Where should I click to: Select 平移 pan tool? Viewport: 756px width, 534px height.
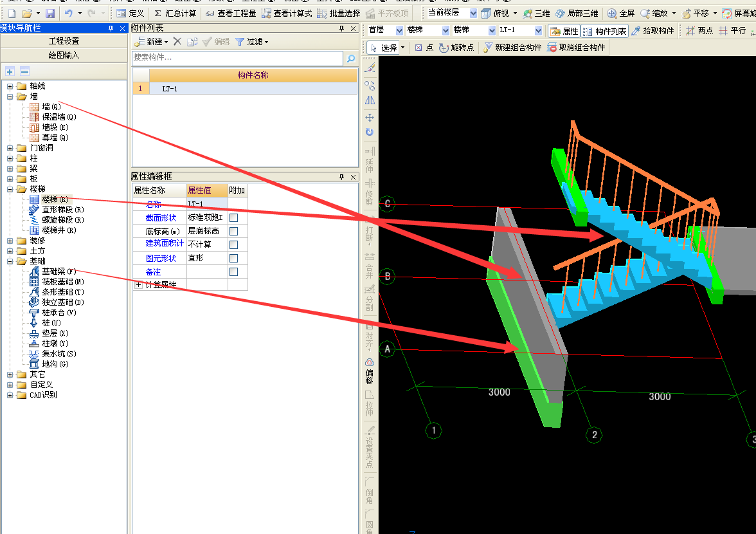pos(696,14)
